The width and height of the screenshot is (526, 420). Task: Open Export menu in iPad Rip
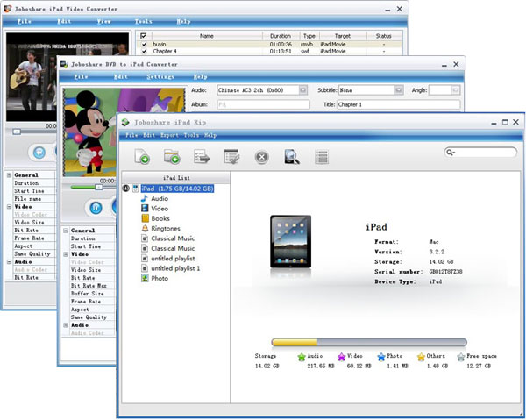coord(169,135)
